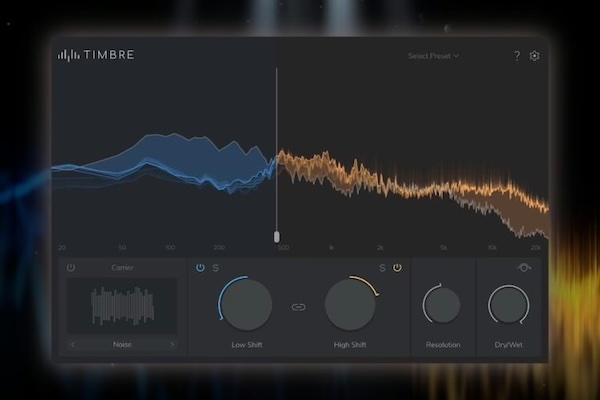600x400 pixels.
Task: Click the 50 frequency axis label
Action: pos(122,248)
